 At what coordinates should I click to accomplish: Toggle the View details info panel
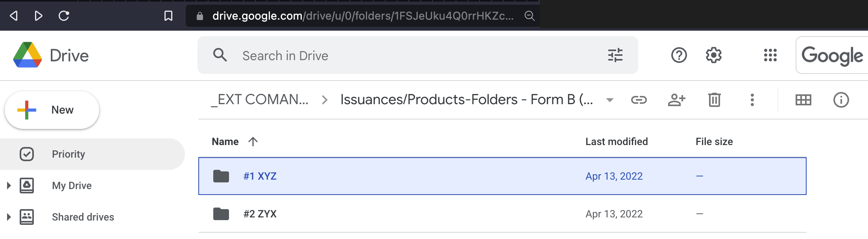(841, 100)
